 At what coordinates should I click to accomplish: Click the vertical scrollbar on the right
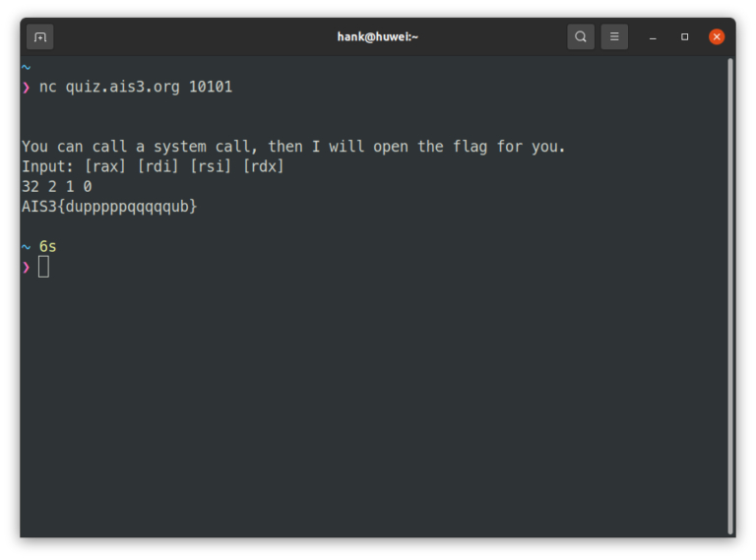pos(729,295)
